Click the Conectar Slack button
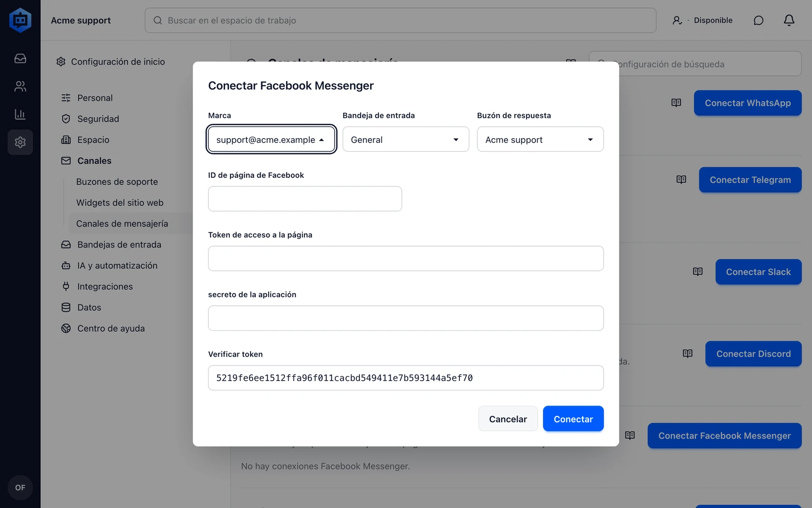 coord(758,271)
